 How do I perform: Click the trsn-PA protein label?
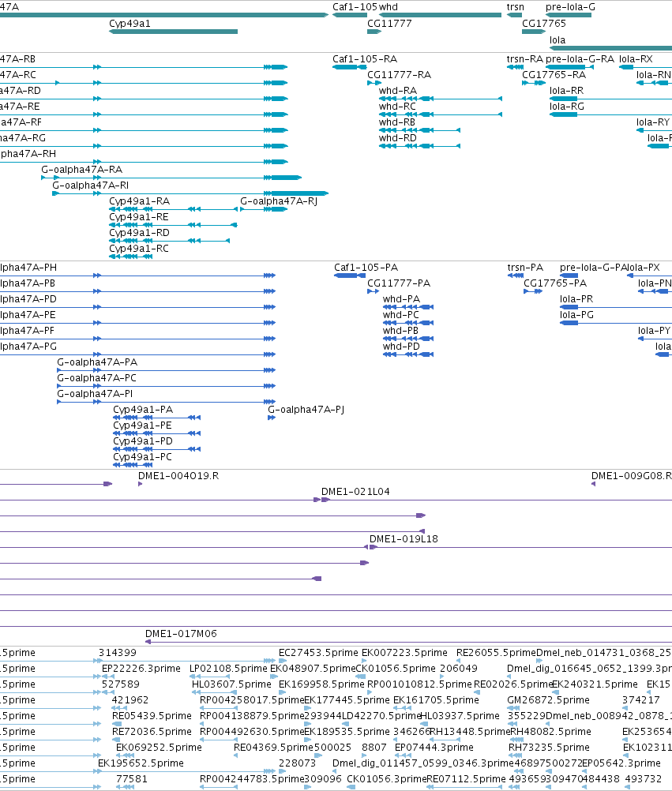(x=525, y=268)
